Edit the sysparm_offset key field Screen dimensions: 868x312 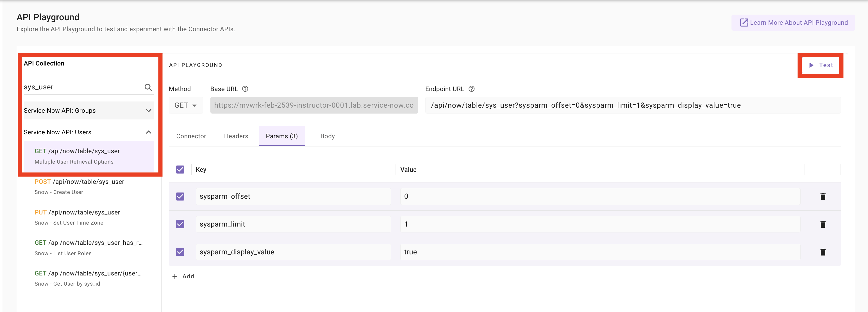pyautogui.click(x=293, y=196)
